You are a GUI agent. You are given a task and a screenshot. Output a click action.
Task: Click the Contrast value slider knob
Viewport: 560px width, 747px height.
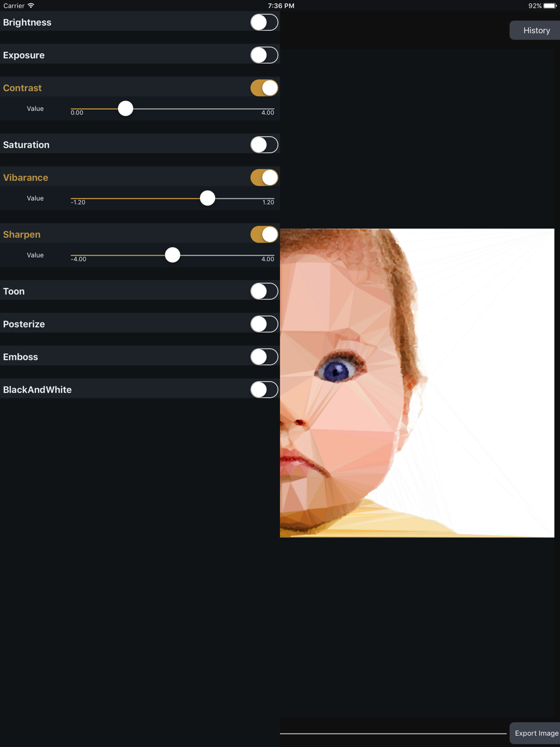[125, 109]
